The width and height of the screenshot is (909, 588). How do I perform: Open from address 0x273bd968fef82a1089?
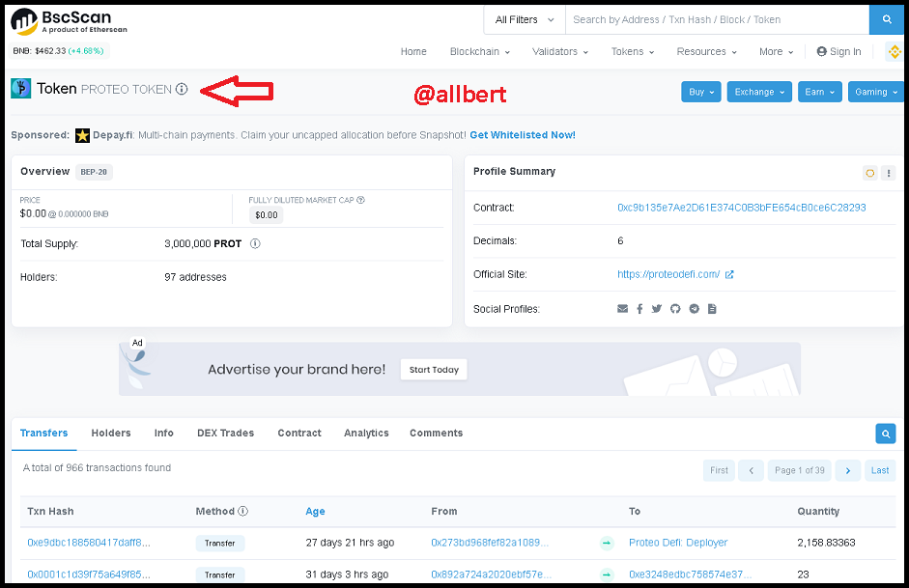coord(490,543)
